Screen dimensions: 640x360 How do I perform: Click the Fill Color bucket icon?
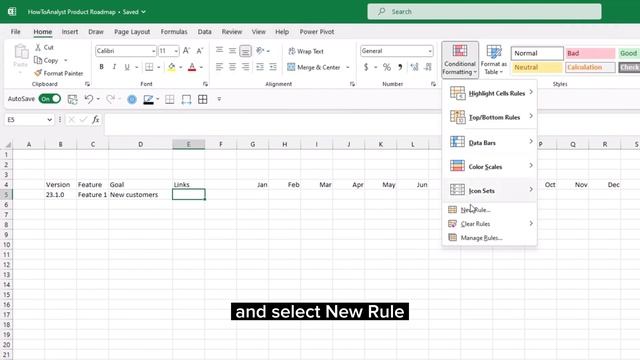coord(171,67)
